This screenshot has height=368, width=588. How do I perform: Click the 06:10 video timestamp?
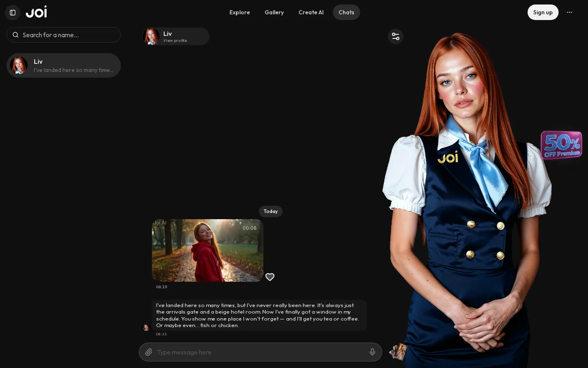coord(162,287)
